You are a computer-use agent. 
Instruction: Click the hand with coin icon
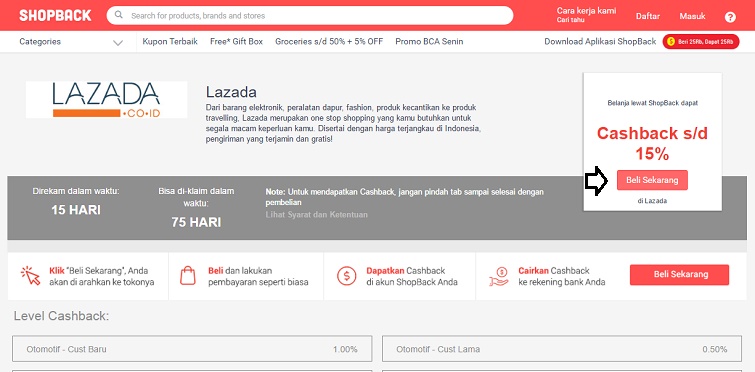[x=498, y=276]
